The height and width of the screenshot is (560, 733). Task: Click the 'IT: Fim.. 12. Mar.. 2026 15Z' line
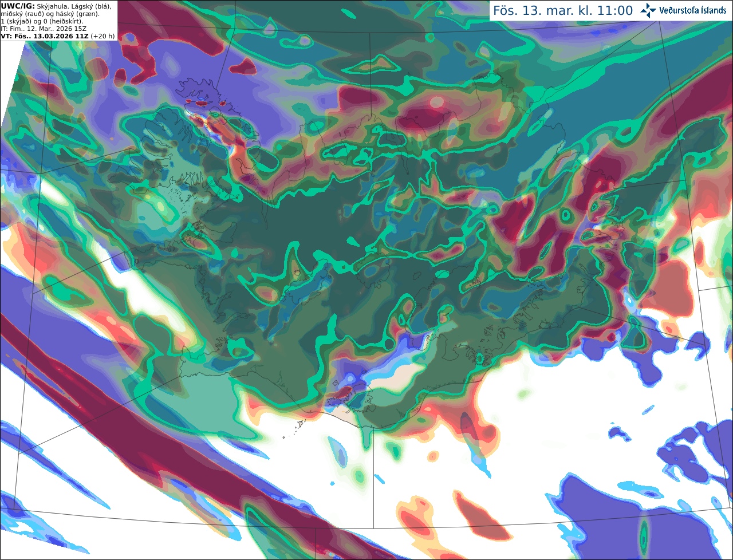click(43, 29)
